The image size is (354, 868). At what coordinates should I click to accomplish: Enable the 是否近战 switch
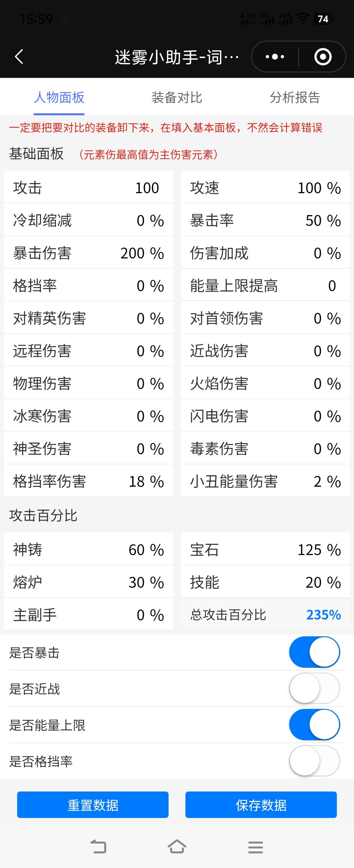[314, 688]
